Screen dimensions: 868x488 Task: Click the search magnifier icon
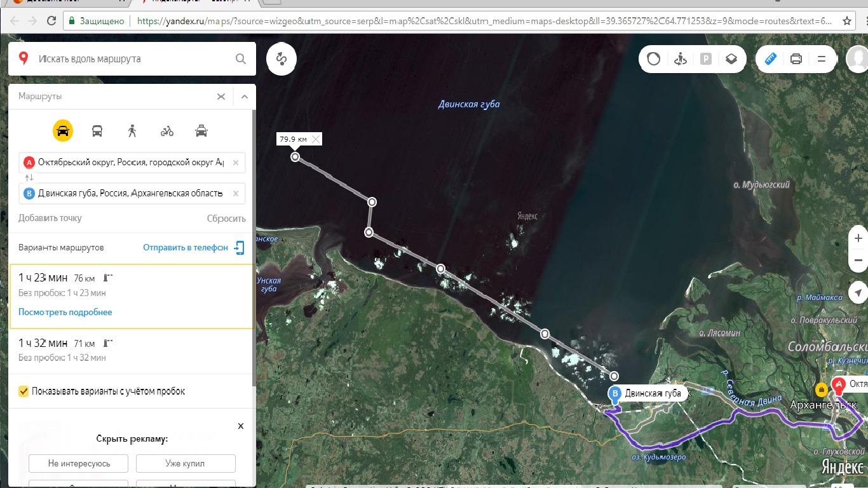[241, 59]
